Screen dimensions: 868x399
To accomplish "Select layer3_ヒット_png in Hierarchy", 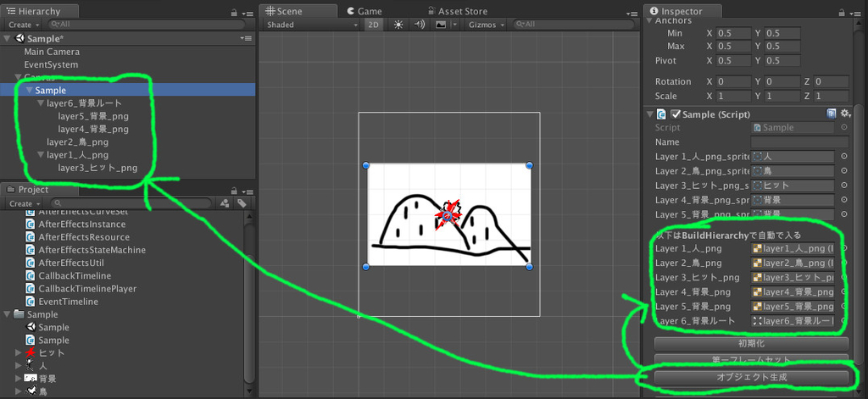I will point(97,168).
